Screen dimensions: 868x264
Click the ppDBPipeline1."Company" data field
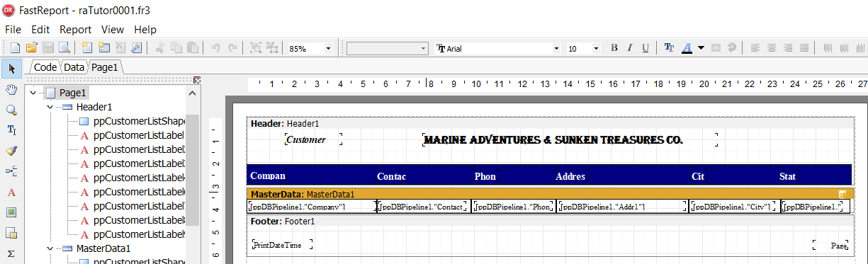click(x=312, y=207)
